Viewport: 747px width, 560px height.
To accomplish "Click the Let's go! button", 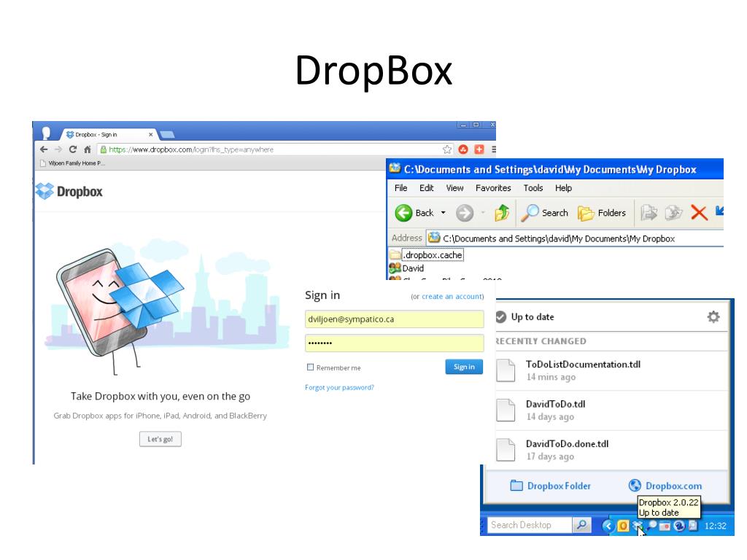I will (160, 439).
